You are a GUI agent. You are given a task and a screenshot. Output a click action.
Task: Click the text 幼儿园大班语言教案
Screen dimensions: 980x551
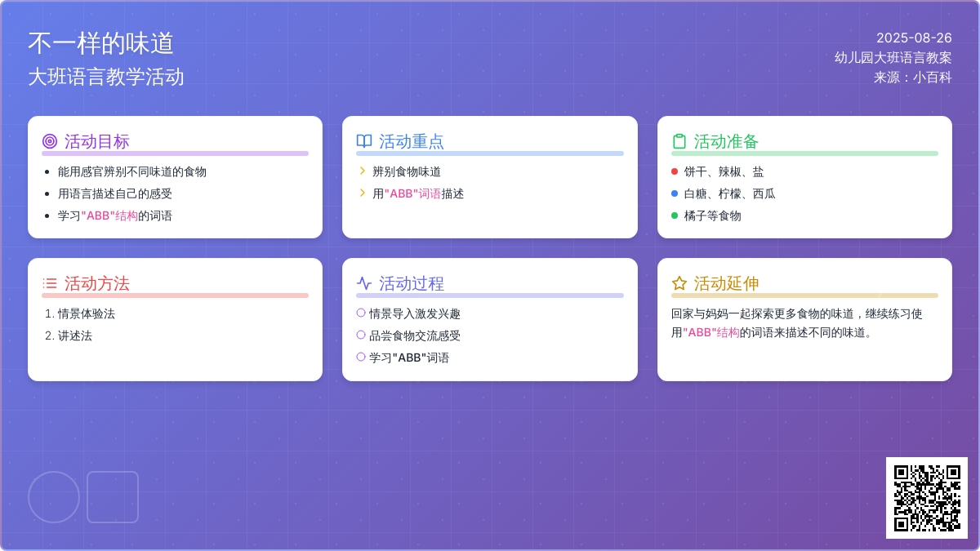(x=893, y=57)
